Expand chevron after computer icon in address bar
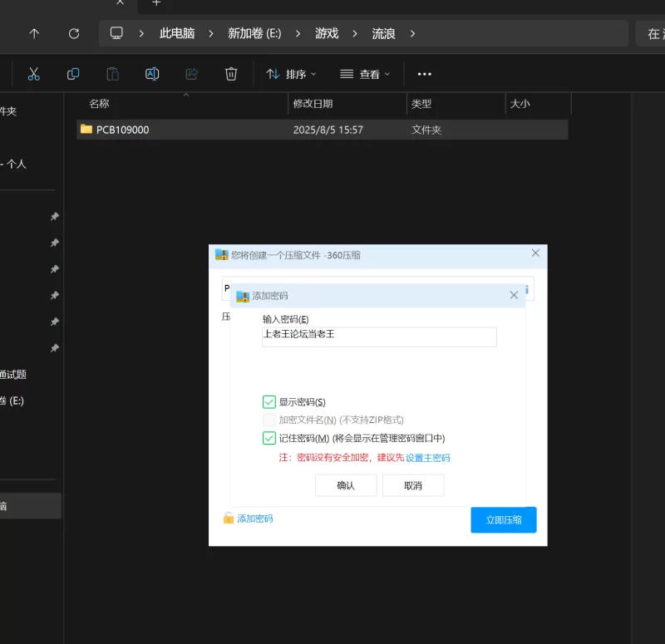The image size is (665, 644). (141, 33)
